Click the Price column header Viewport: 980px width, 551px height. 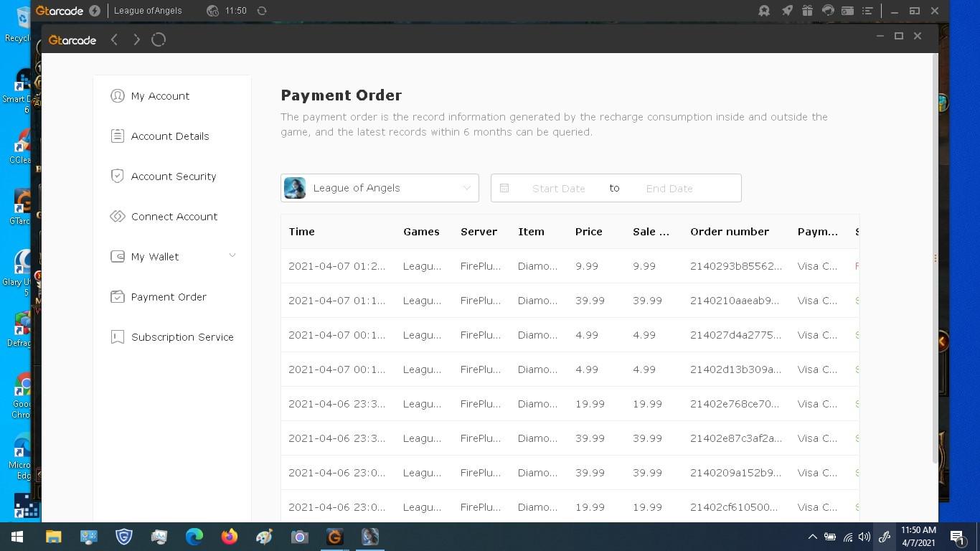pos(588,232)
